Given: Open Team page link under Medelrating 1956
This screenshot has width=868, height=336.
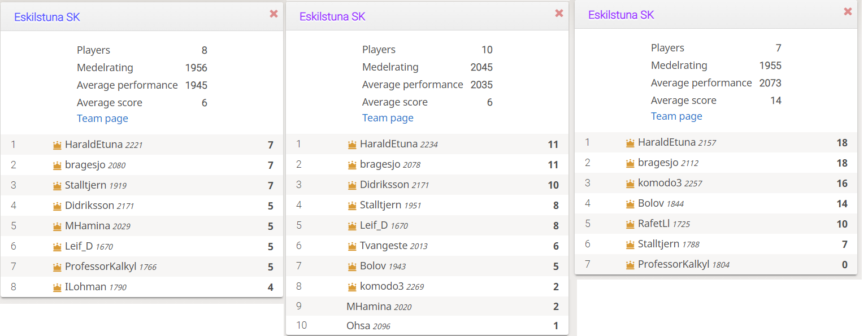Looking at the screenshot, I should pos(102,119).
